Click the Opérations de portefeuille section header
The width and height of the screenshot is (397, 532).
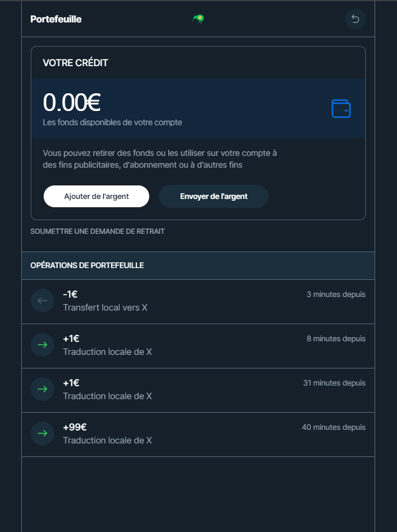(198, 265)
